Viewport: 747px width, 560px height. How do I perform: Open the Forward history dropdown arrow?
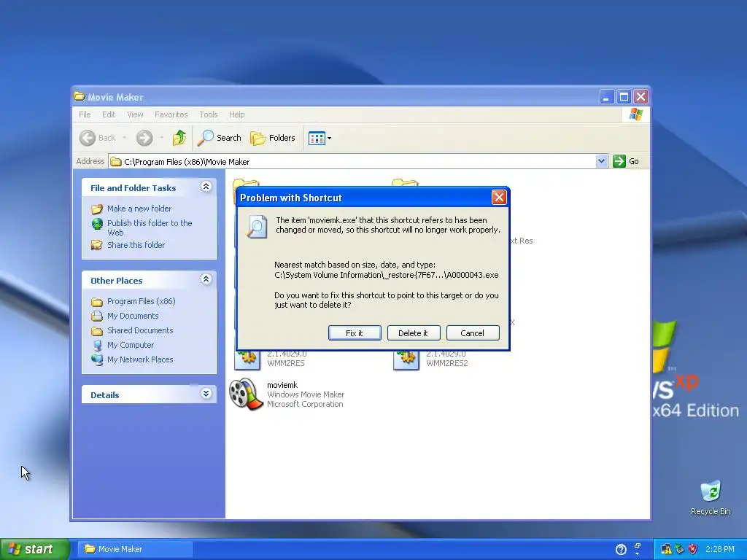click(x=161, y=138)
